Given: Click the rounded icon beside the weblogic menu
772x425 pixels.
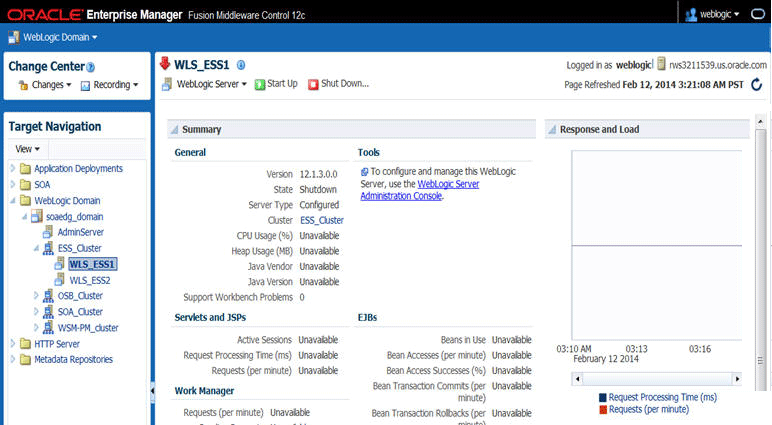Looking at the screenshot, I should point(758,14).
